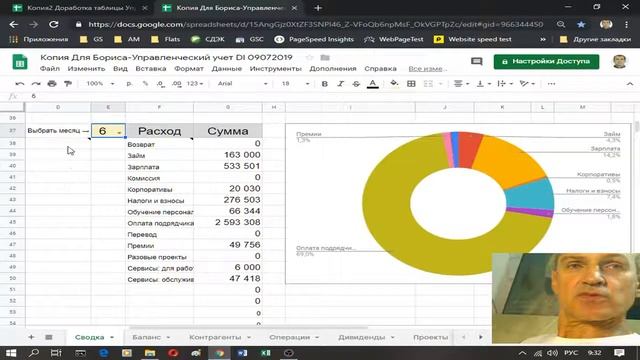Open vertical align options
This screenshot has height=360, width=640.
pyautogui.click(x=483, y=84)
